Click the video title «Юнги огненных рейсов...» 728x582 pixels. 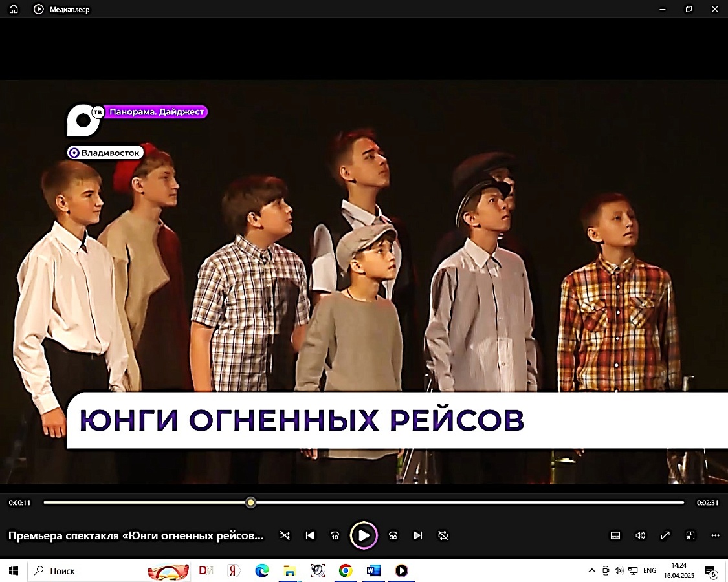(136, 535)
